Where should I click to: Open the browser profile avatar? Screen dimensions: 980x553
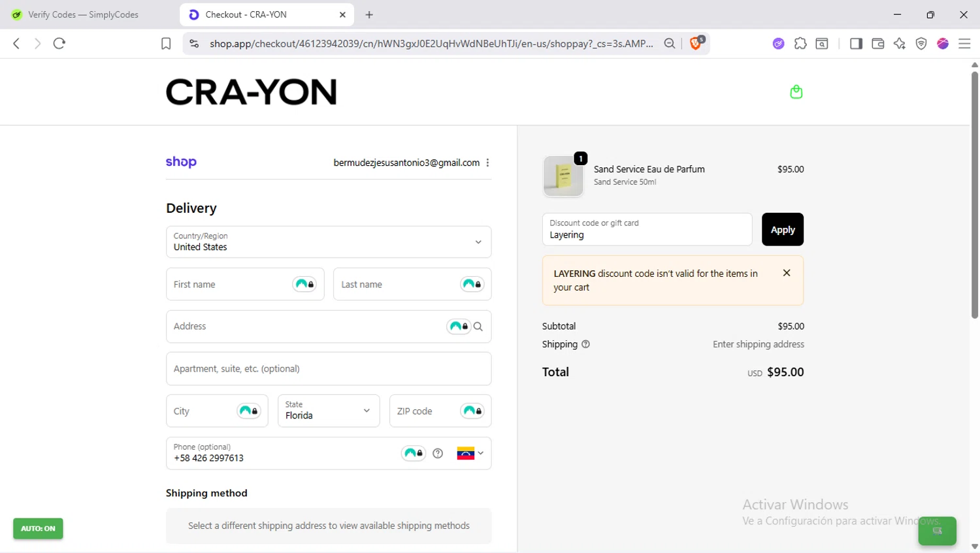(x=943, y=44)
